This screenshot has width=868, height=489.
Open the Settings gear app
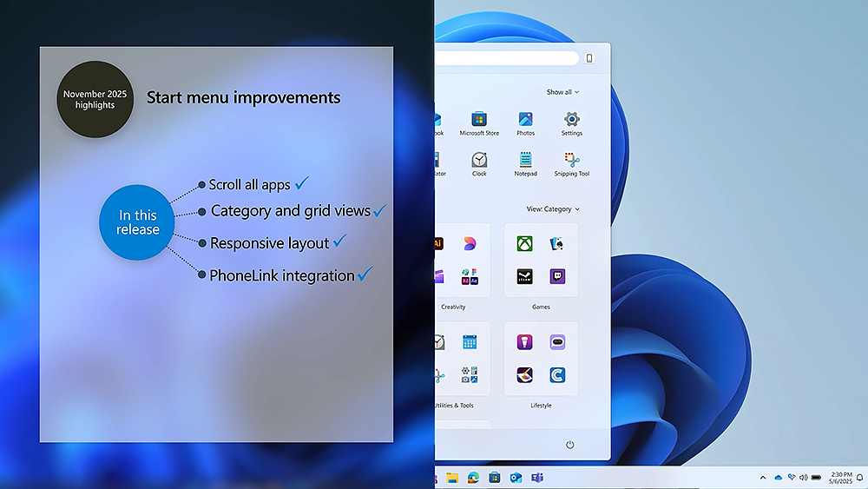pyautogui.click(x=571, y=120)
